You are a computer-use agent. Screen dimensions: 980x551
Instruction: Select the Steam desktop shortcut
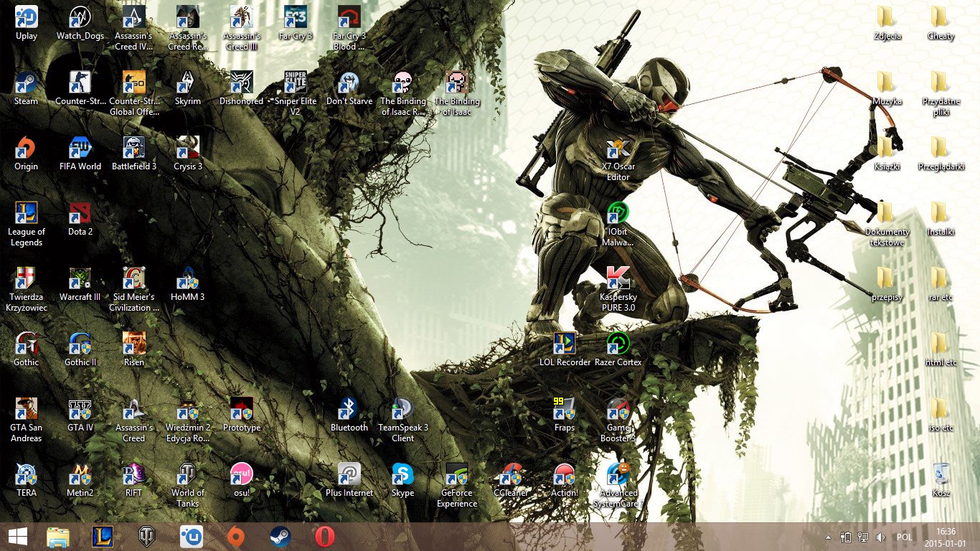coord(27,88)
